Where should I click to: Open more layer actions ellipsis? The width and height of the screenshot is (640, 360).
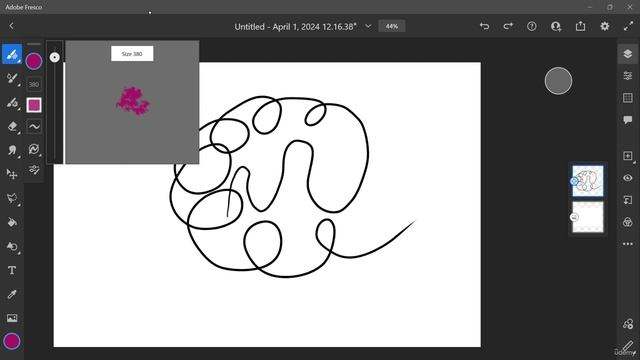click(x=628, y=244)
